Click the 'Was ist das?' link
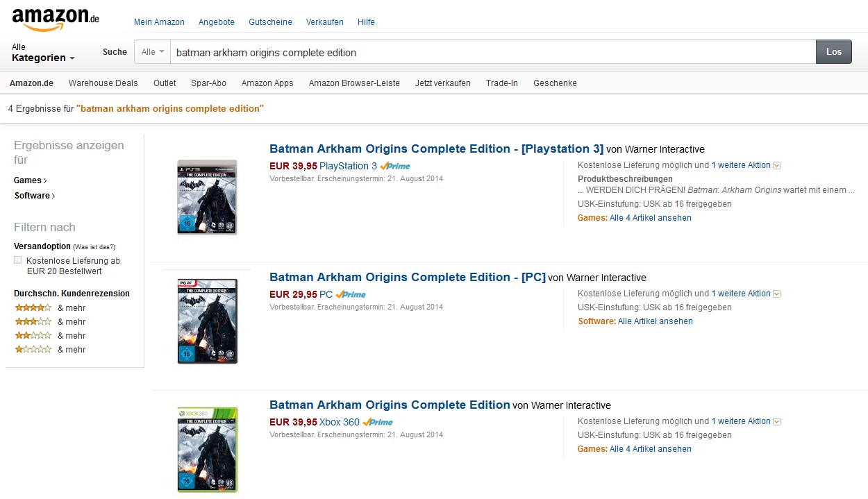The width and height of the screenshot is (868, 499). tap(94, 246)
